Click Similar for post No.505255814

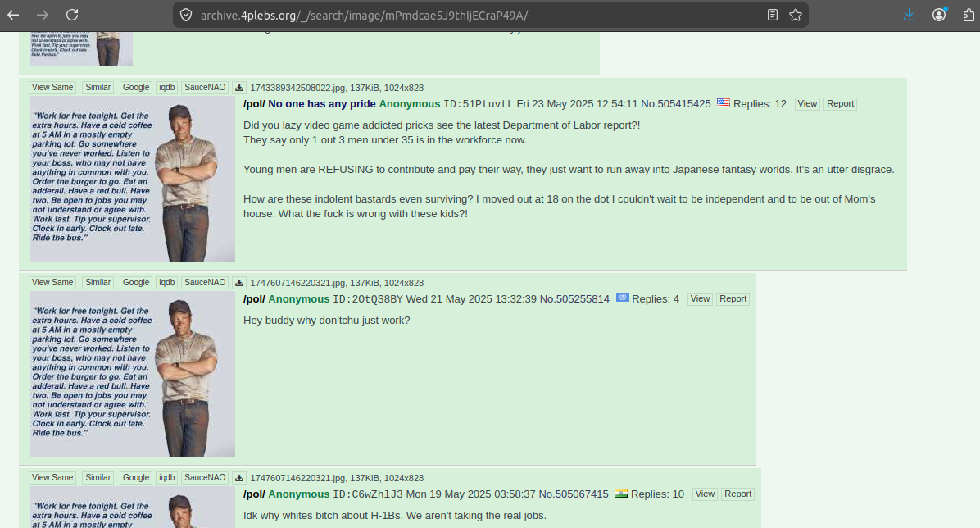tap(98, 283)
